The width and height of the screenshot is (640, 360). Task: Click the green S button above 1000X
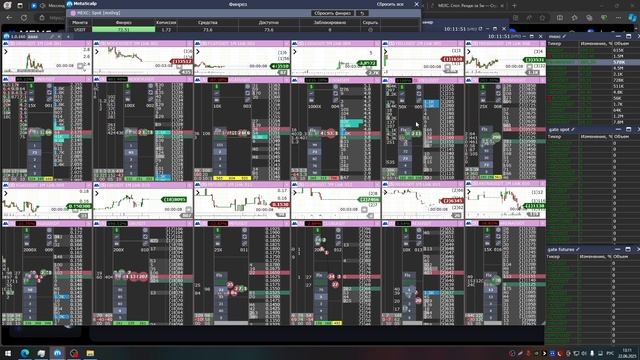311,87
